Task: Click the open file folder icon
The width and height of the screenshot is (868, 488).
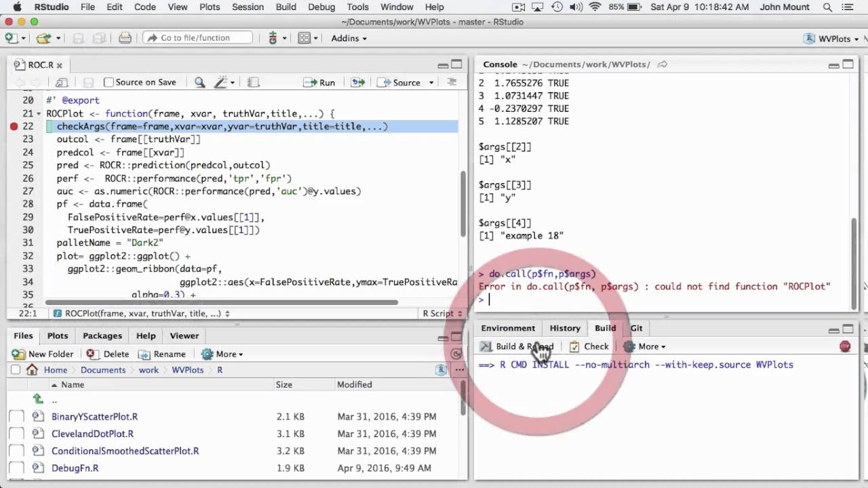Action: (43, 38)
